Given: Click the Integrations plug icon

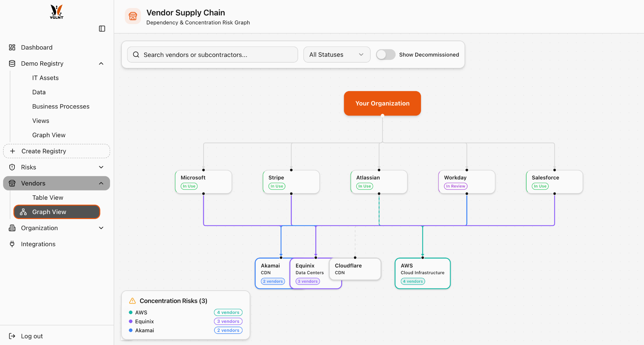Looking at the screenshot, I should (12, 244).
